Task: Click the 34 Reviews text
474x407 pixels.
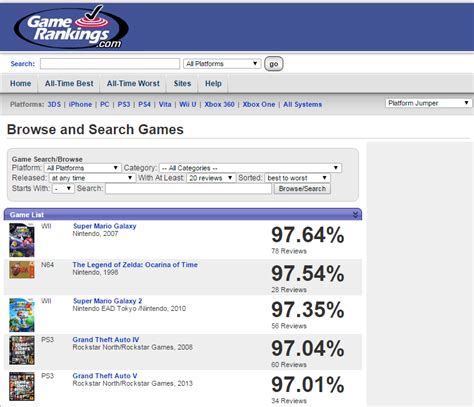Action: pyautogui.click(x=289, y=401)
